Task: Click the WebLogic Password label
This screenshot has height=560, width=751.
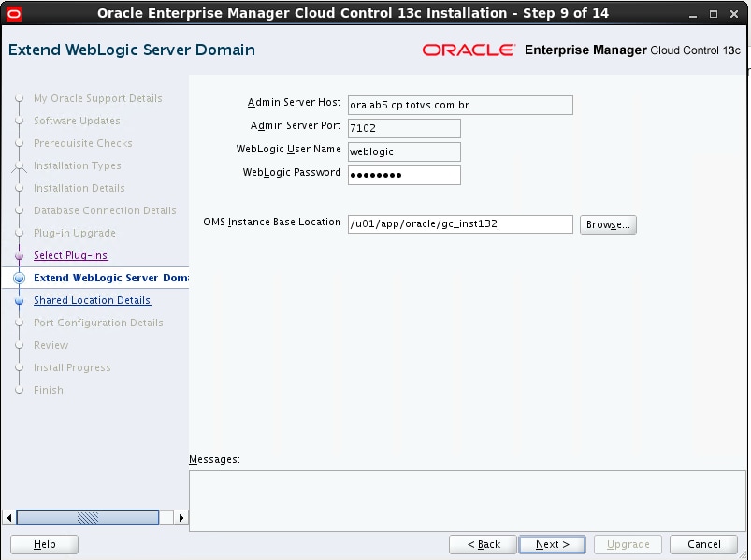Action: 292,172
